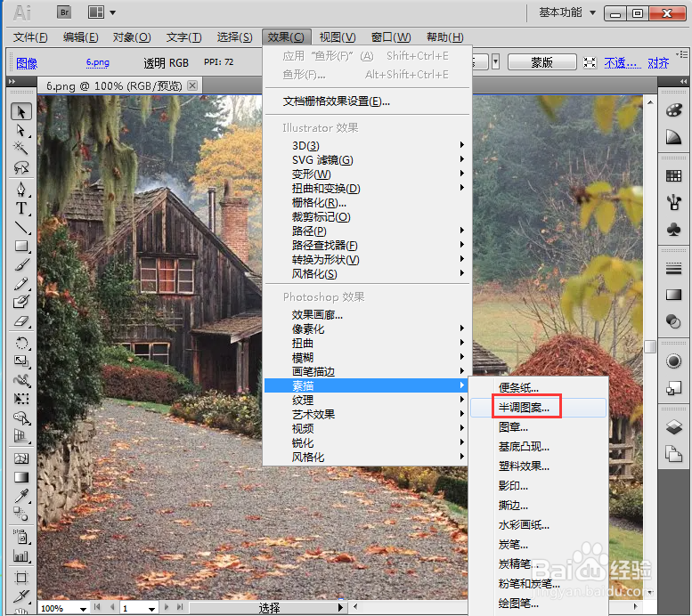Choose 便条纸... sketch effect
This screenshot has height=616, width=692.
point(538,388)
